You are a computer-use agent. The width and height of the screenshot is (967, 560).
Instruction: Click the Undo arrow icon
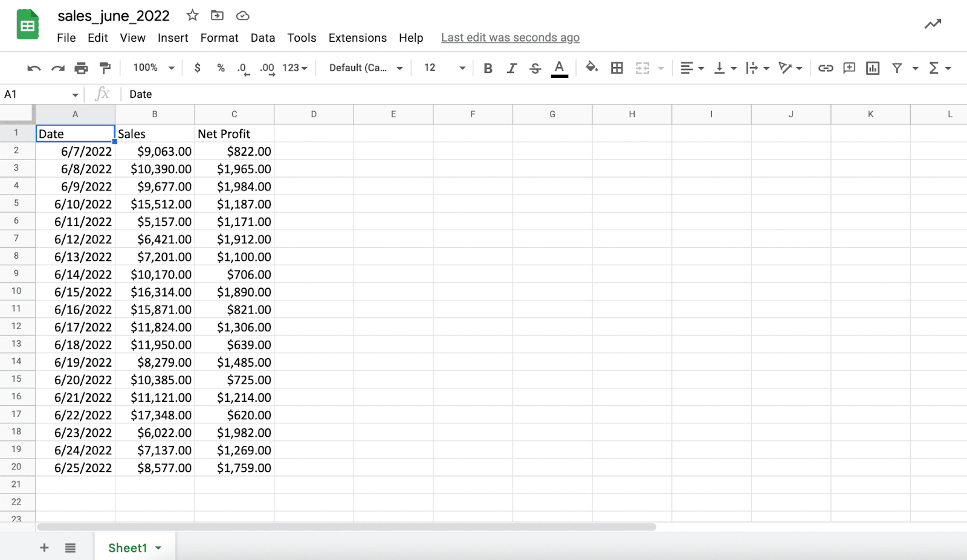(34, 68)
